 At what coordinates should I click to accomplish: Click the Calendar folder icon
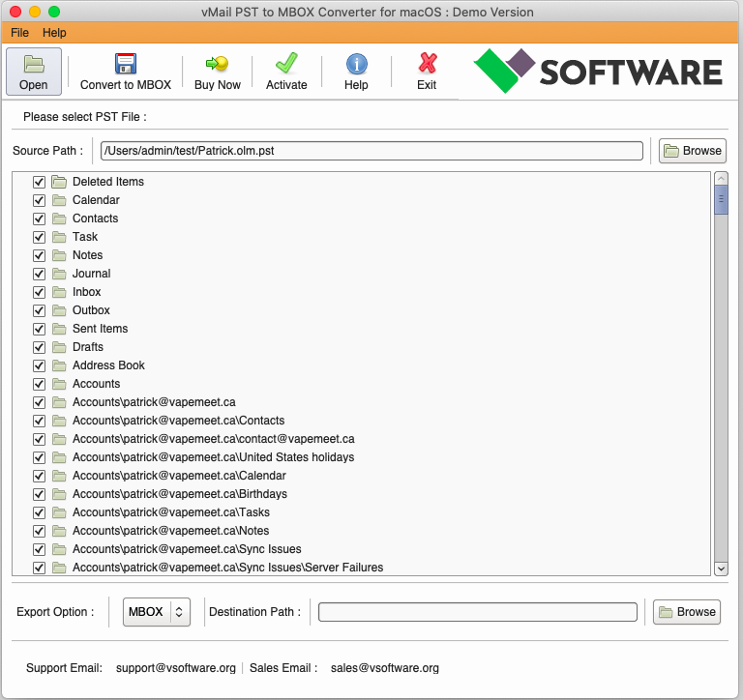pos(59,200)
